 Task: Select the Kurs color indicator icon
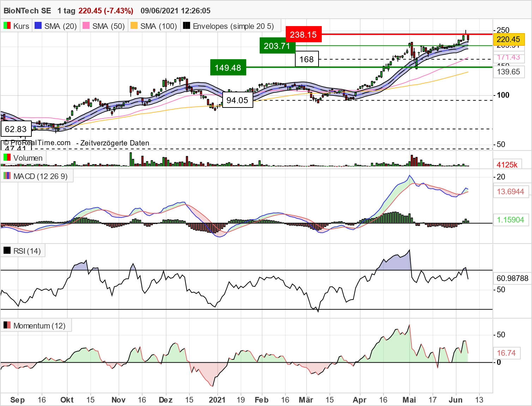pos(7,25)
